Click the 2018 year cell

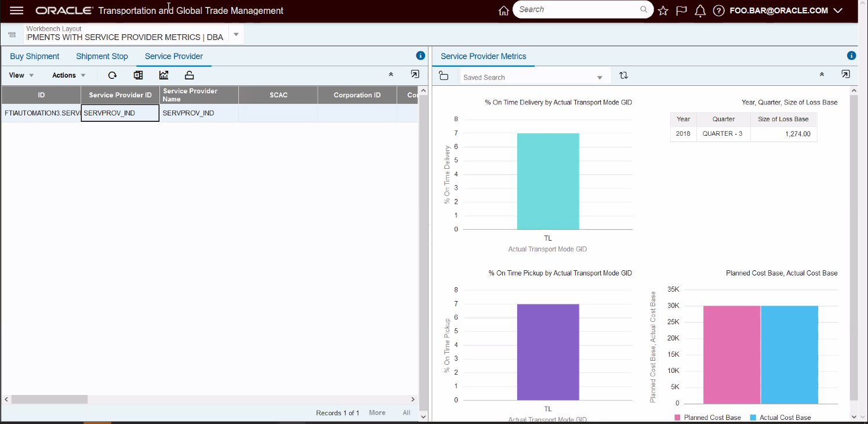point(684,134)
